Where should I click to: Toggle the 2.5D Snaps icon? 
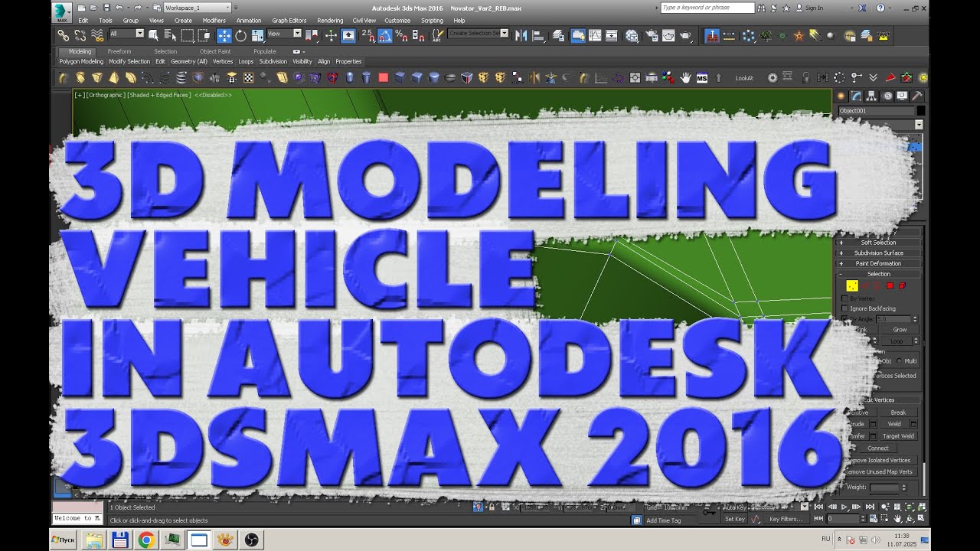click(x=368, y=35)
